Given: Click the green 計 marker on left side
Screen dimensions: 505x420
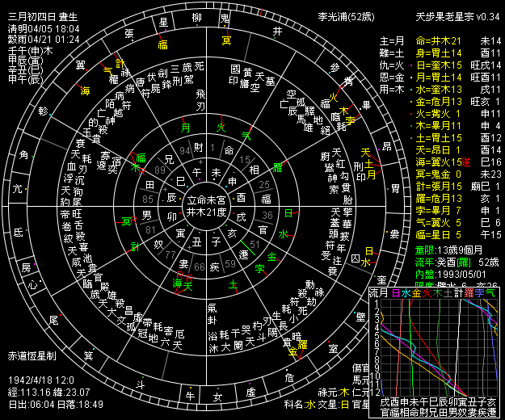Looking at the screenshot, I should pos(135,246).
